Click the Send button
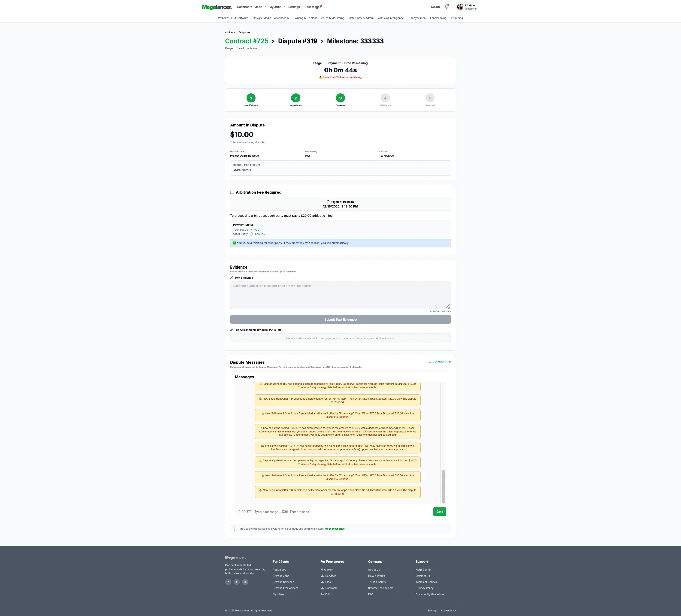The height and width of the screenshot is (616, 681). point(439,512)
